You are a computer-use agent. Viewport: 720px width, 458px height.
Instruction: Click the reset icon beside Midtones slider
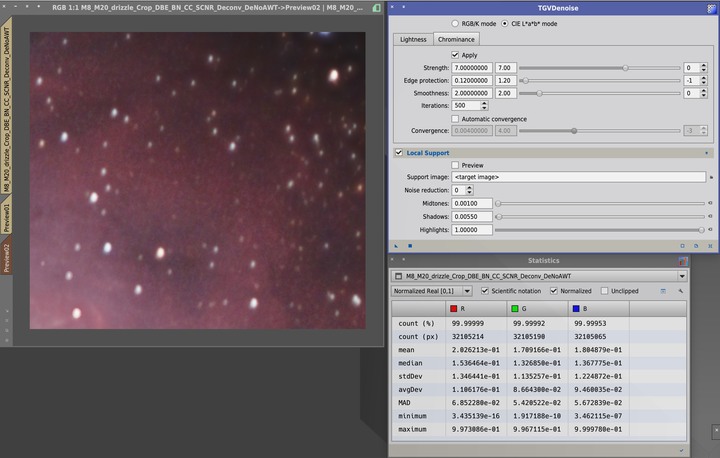(710, 203)
